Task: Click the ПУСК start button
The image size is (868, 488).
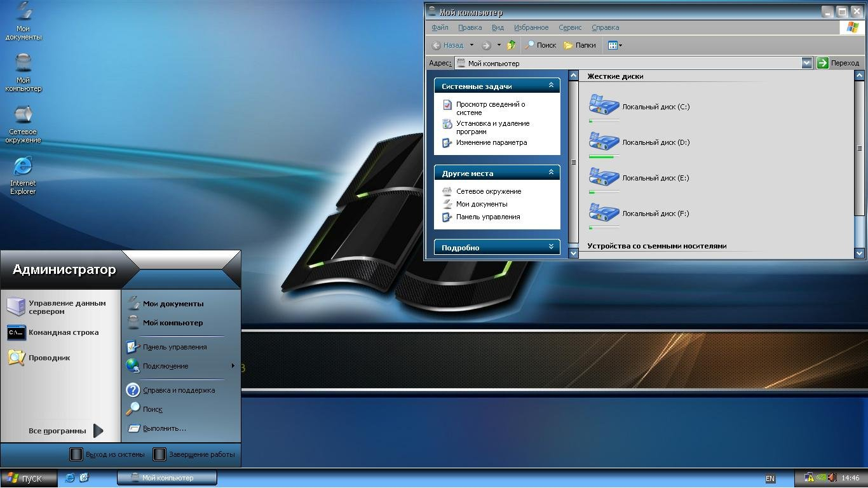Action: click(x=29, y=478)
